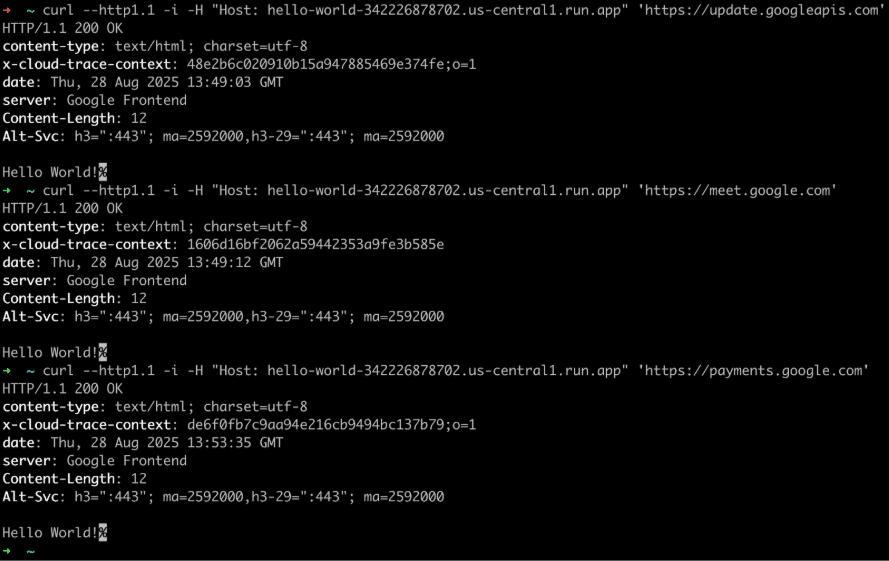Click the green prompt arrow on last empty line
Viewport: 889px width, 561px height.
click(x=6, y=551)
